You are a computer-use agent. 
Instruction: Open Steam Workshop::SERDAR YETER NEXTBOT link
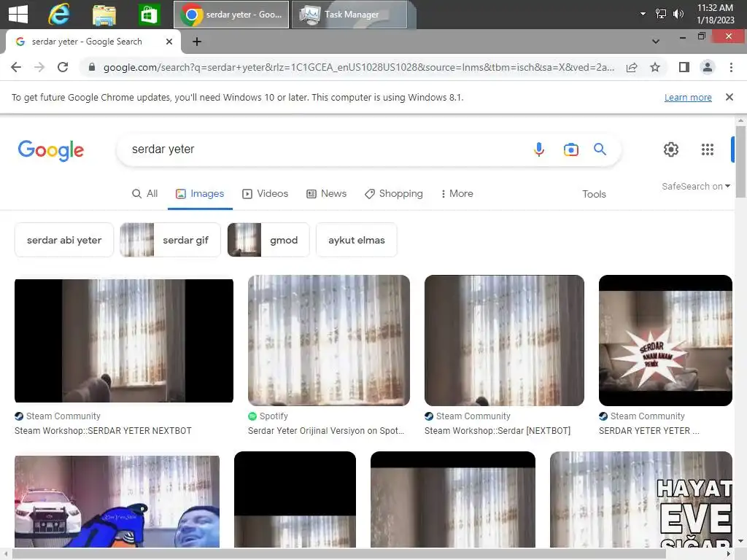[103, 431]
